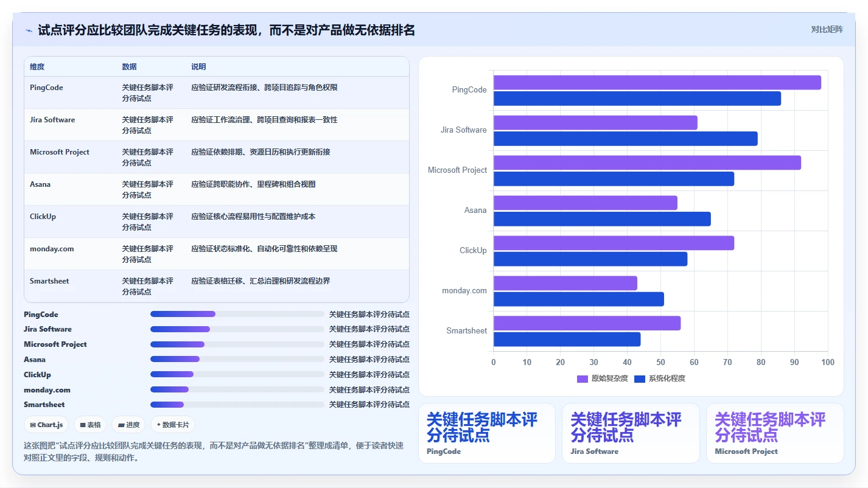Click 应验证表格迁移、汇总治理和研发流程边界 description
The width and height of the screenshot is (868, 488).
coord(261,281)
